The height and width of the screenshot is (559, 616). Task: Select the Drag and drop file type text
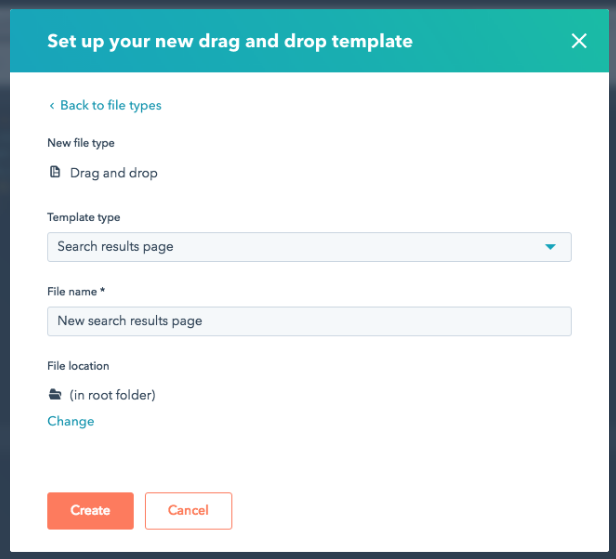[x=114, y=173]
